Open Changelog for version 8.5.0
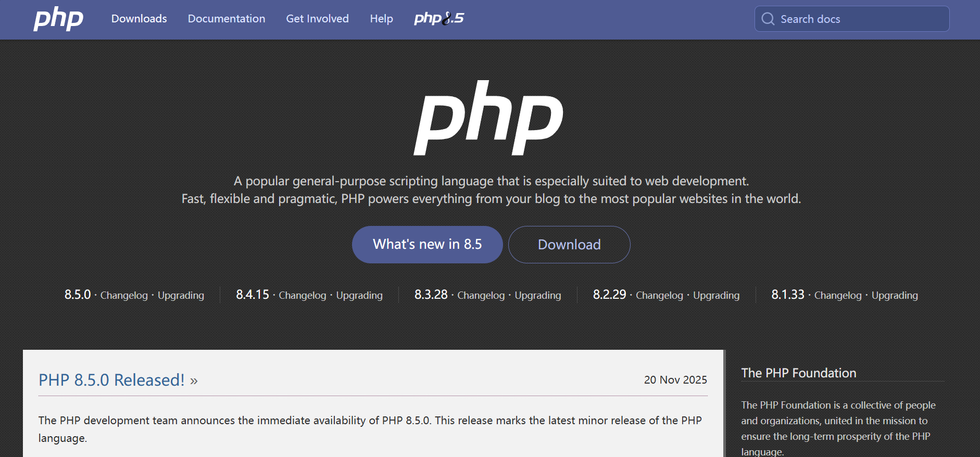 (124, 295)
